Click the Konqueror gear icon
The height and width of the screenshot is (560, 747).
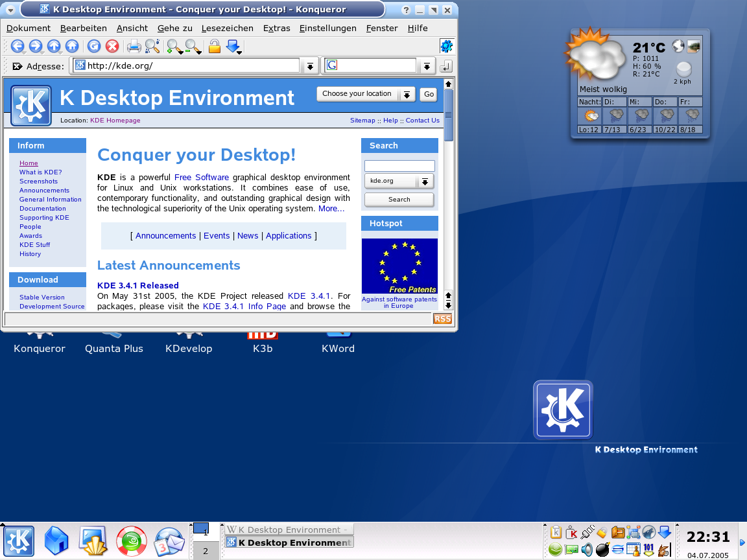pos(446,46)
